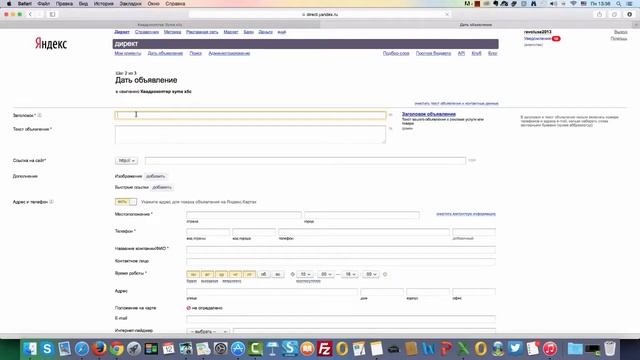640x360 pixels.
Task: Click 'добавить' button for Изображение
Action: coord(156,176)
